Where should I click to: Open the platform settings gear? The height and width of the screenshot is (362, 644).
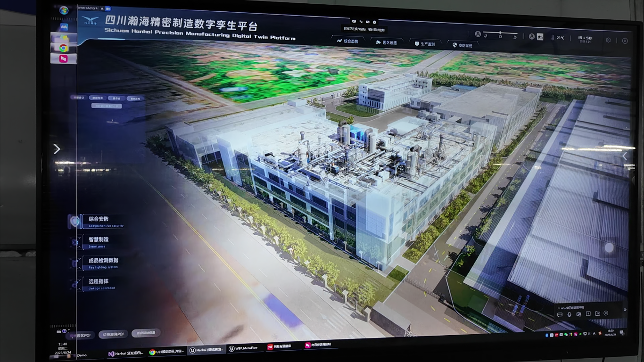click(608, 40)
